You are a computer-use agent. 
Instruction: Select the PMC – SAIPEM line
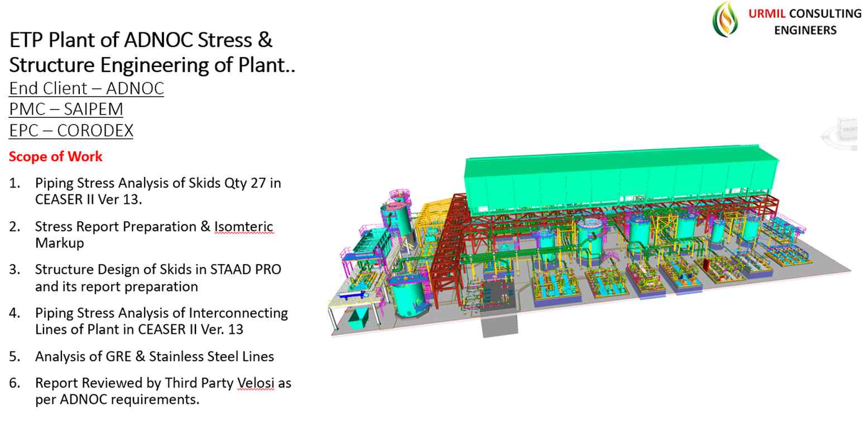[66, 109]
